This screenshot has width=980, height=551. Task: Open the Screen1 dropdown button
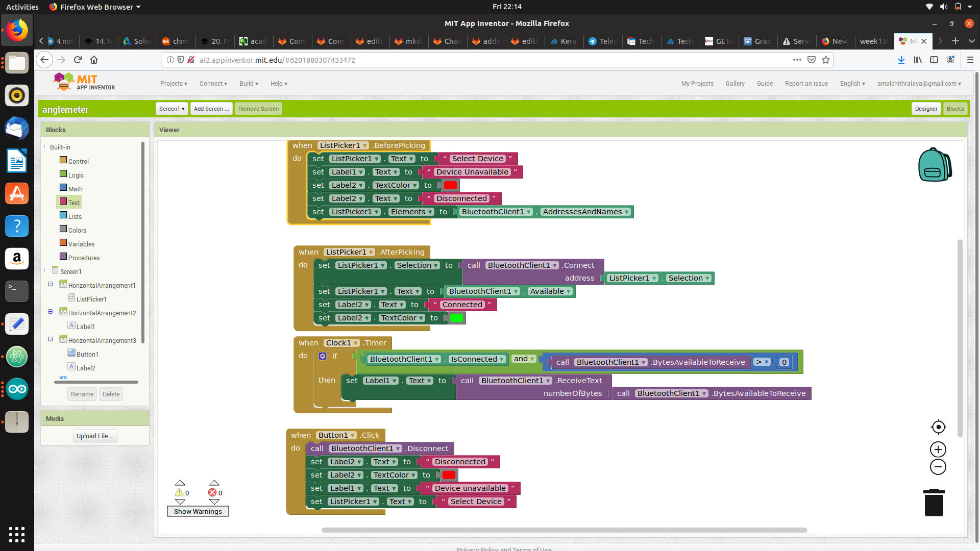[171, 109]
